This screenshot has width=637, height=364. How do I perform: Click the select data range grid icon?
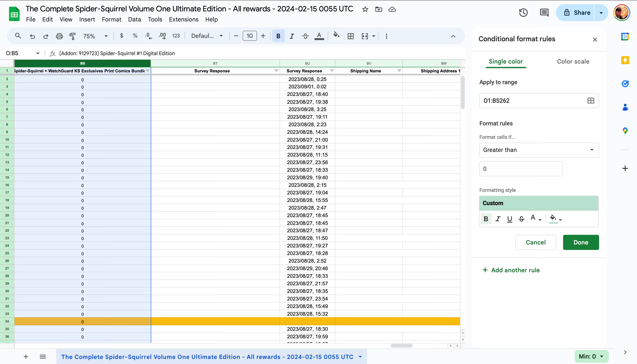[x=591, y=101]
